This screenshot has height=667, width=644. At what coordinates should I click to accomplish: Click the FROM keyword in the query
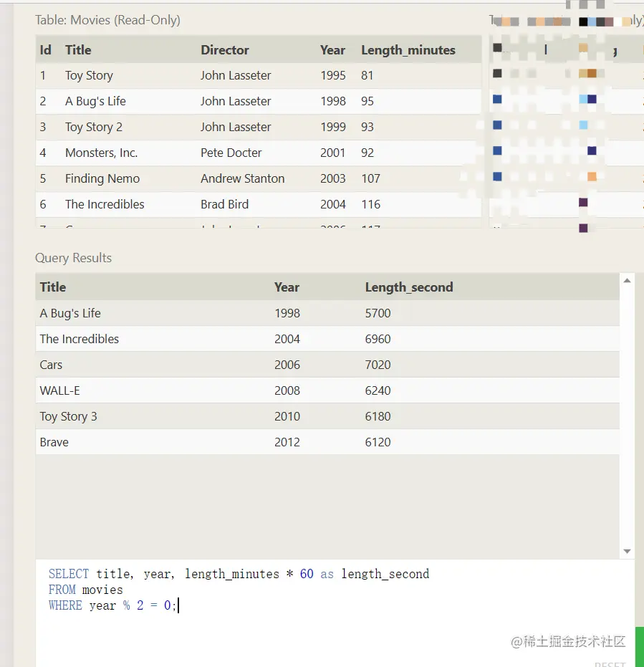point(62,590)
